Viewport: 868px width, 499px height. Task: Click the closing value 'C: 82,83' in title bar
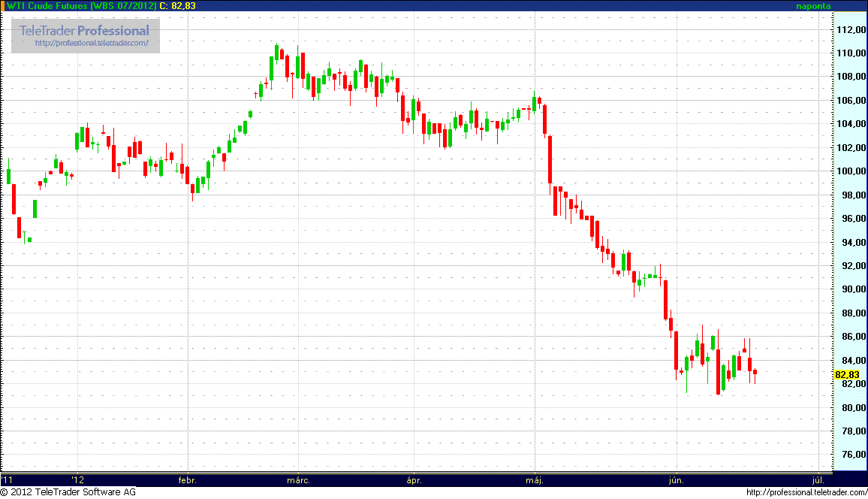(x=177, y=6)
